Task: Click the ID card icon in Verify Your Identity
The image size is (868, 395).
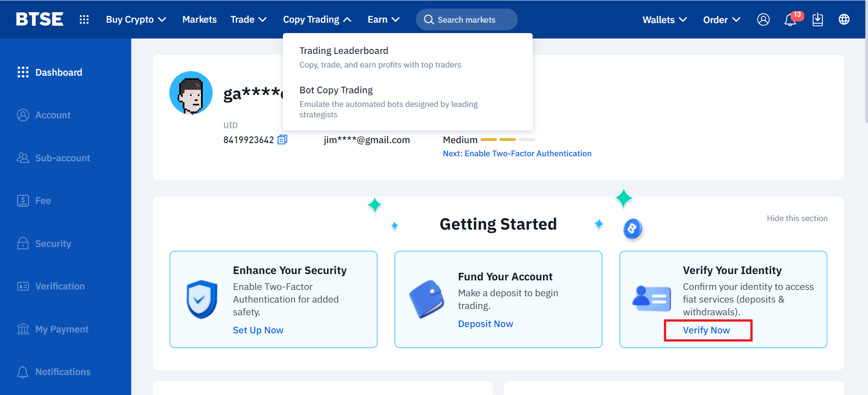Action: pos(652,299)
